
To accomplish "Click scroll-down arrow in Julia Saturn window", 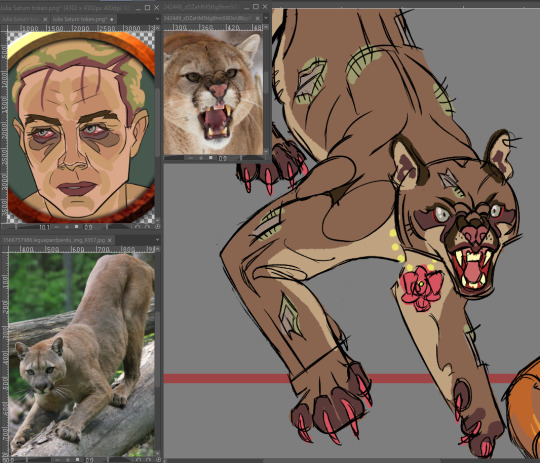I will coord(157,220).
